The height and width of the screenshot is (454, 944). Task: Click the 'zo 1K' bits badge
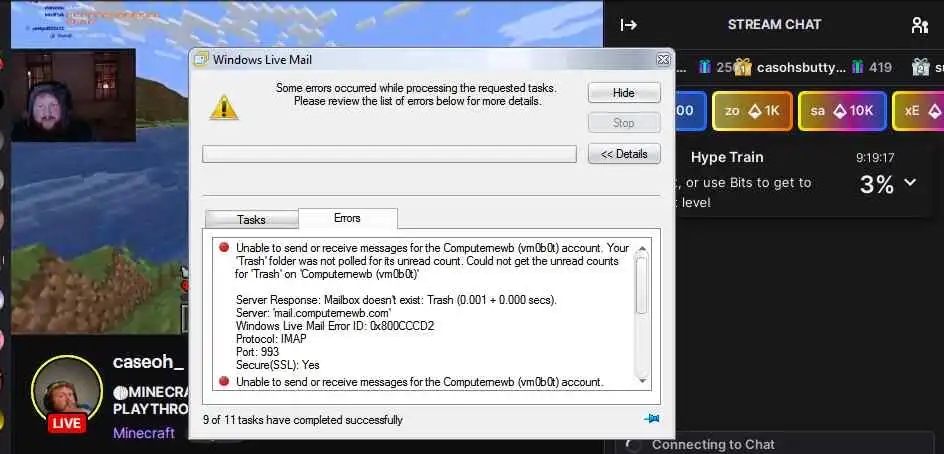coord(752,111)
